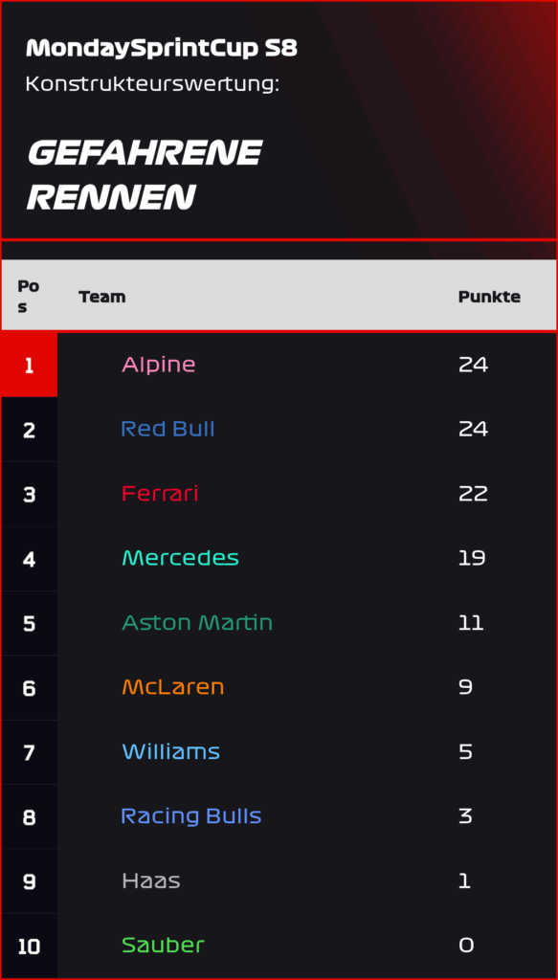Open the Ferrari team row

(279, 494)
